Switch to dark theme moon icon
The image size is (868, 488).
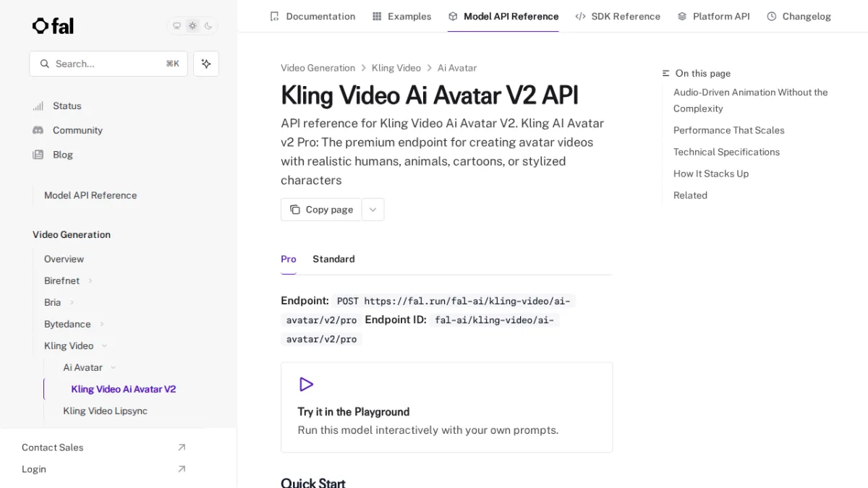pos(208,26)
